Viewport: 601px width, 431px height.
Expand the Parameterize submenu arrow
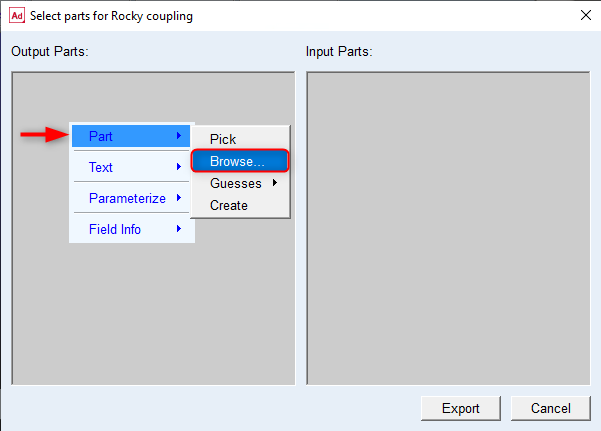click(179, 198)
